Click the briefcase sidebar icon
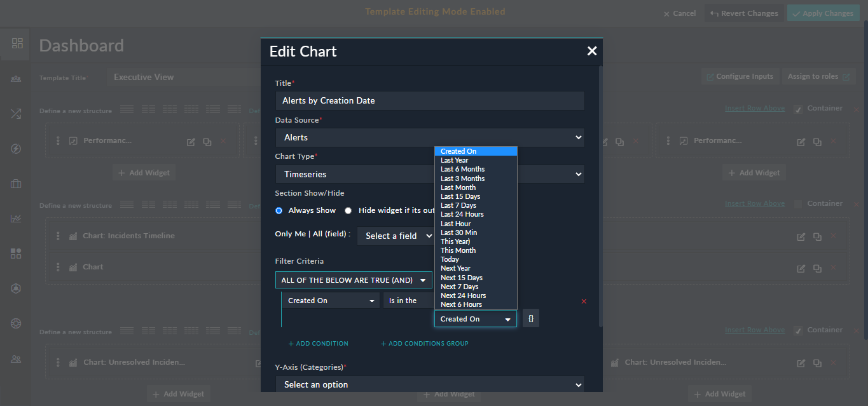The height and width of the screenshot is (406, 868). (17, 184)
